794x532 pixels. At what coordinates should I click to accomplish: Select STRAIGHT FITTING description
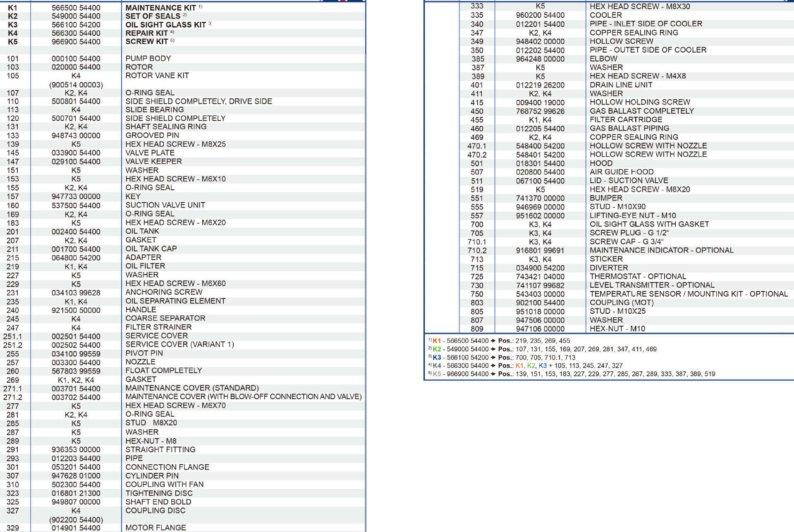[x=160, y=450]
